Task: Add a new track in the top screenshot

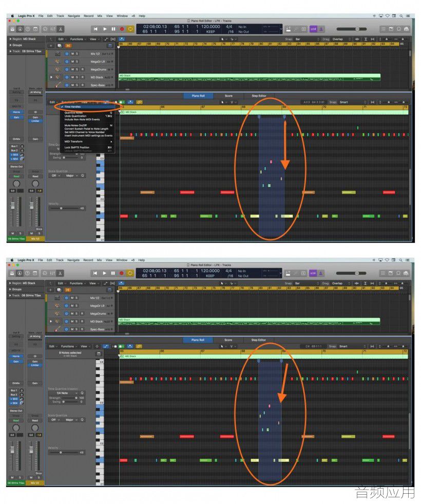Action: click(x=51, y=46)
